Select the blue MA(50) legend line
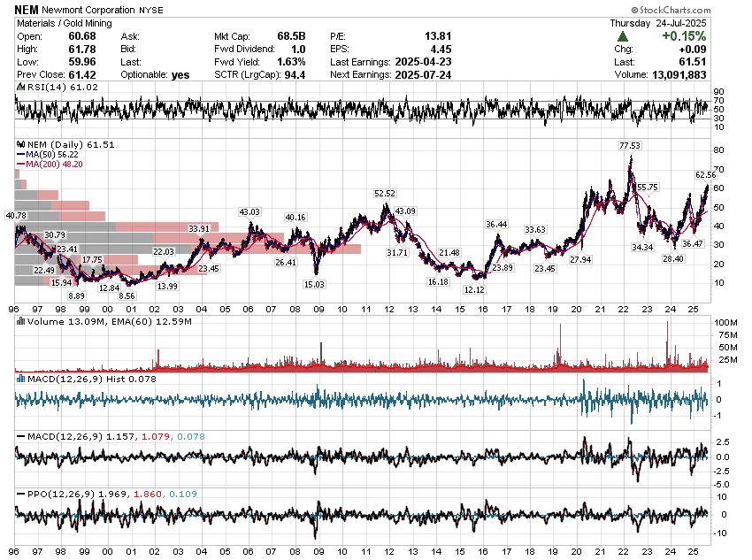The height and width of the screenshot is (560, 752). 20,155
